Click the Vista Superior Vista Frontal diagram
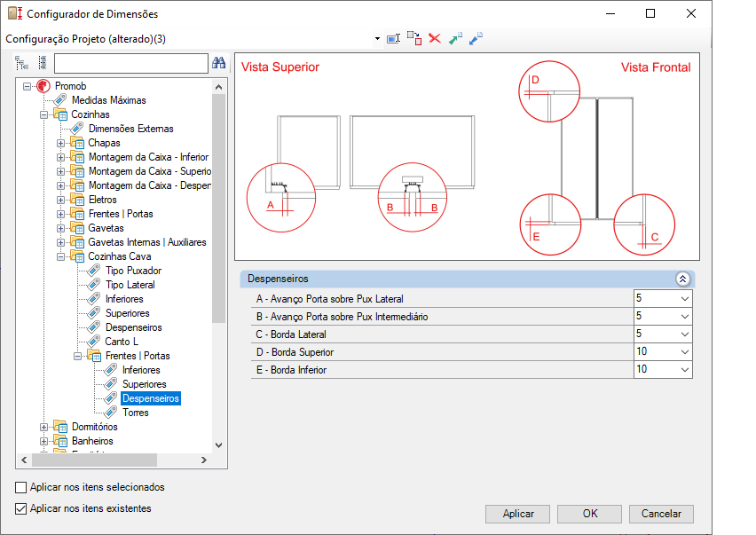 (467, 157)
